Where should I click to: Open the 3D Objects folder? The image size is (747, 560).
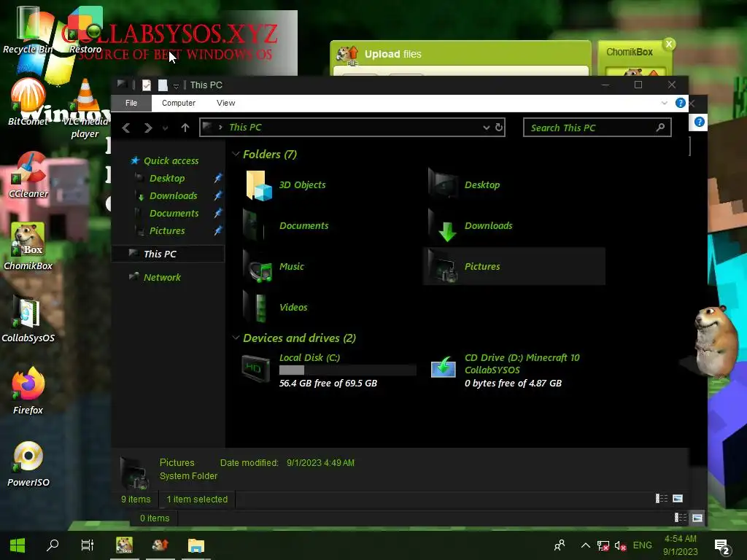point(285,184)
